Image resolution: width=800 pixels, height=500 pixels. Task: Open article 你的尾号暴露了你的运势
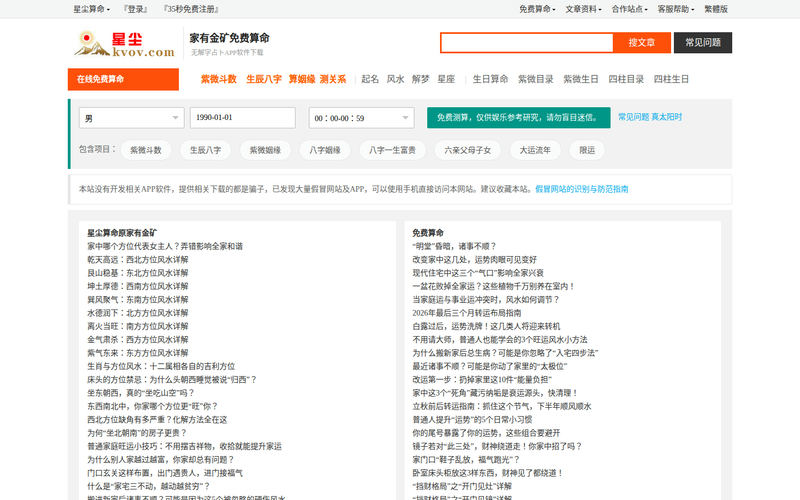click(x=486, y=433)
